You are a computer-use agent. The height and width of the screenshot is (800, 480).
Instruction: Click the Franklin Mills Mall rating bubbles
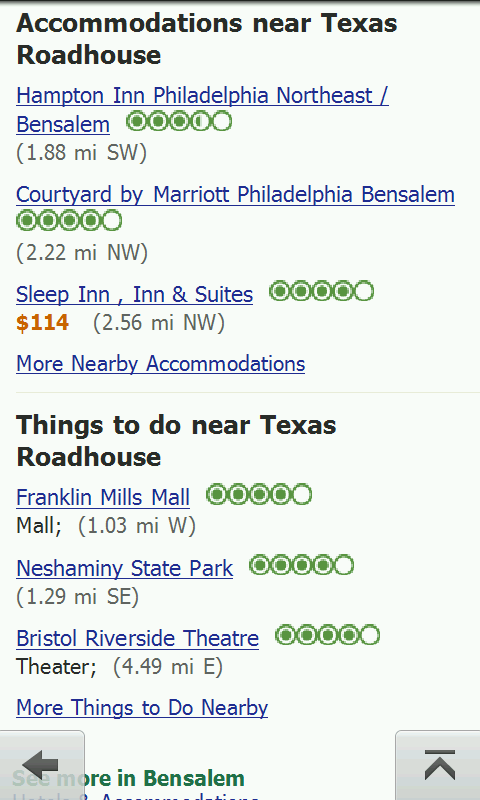tap(259, 494)
